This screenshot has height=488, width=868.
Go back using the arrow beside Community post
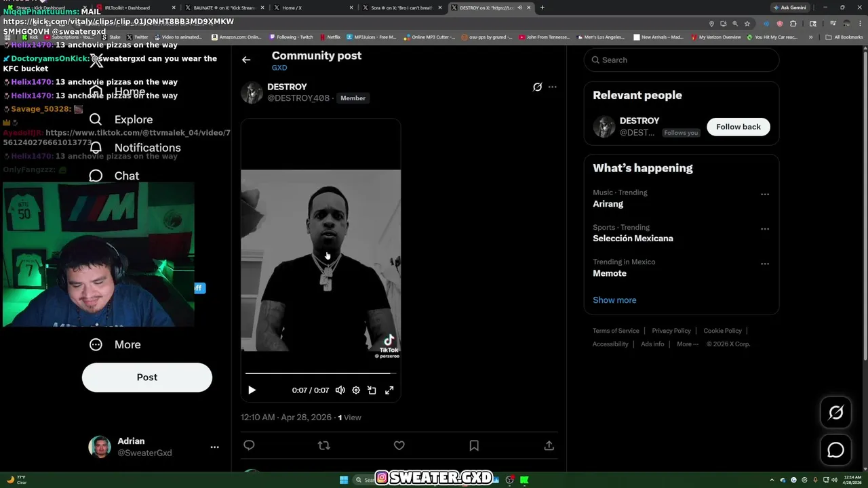point(246,60)
